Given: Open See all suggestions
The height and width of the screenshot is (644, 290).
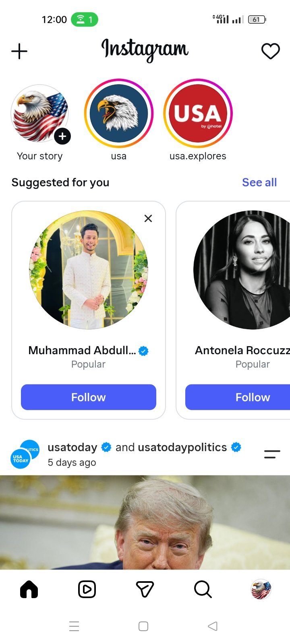Looking at the screenshot, I should (259, 182).
